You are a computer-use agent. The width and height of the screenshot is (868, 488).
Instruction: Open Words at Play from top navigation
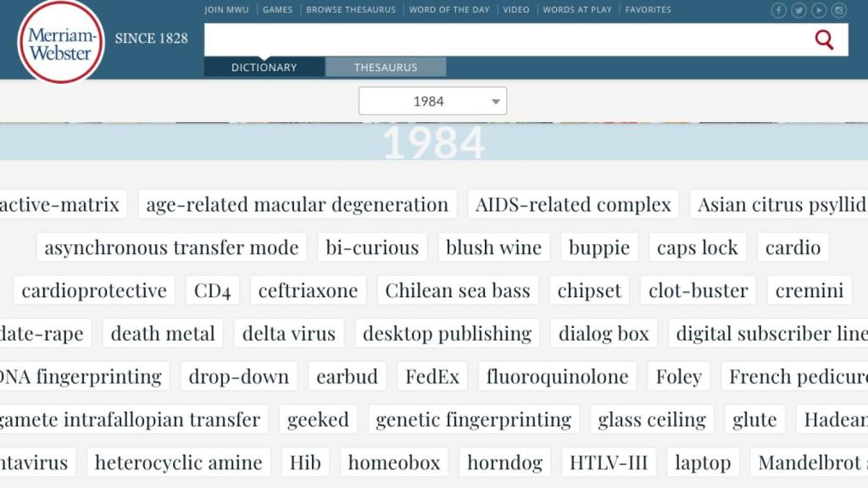577,10
